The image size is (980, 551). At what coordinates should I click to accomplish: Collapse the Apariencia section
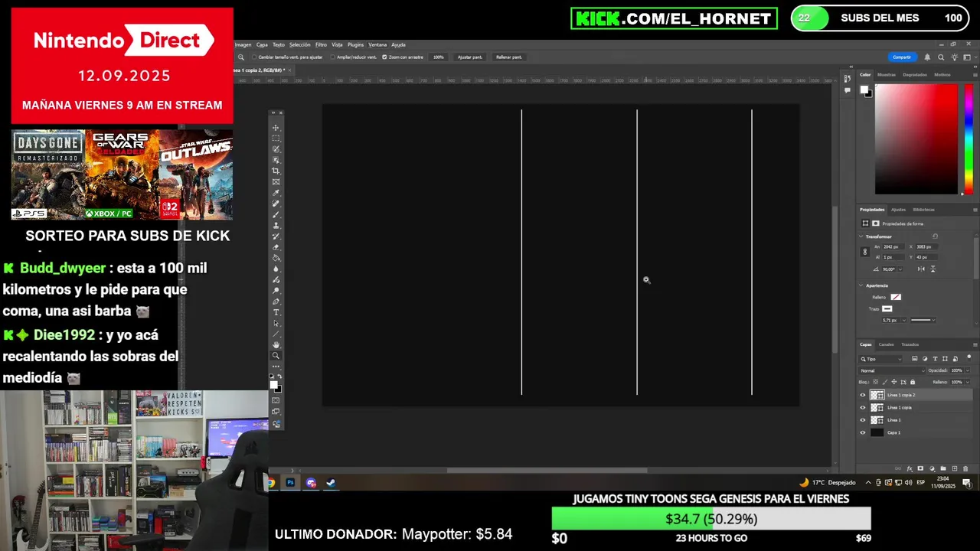[x=861, y=285]
